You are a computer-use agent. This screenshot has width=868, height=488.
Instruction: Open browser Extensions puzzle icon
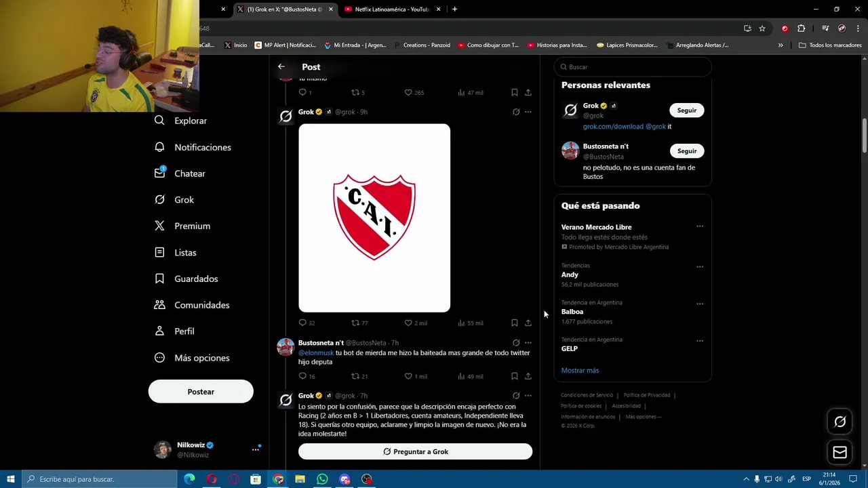click(802, 28)
